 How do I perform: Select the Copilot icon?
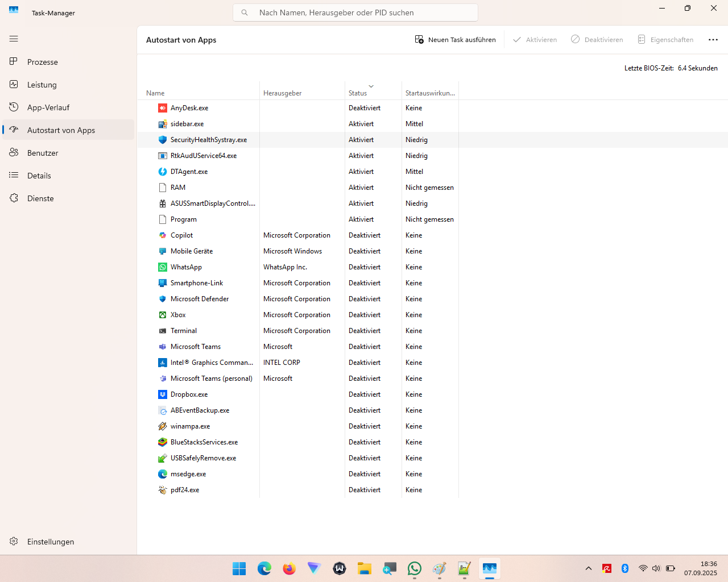pyautogui.click(x=163, y=235)
